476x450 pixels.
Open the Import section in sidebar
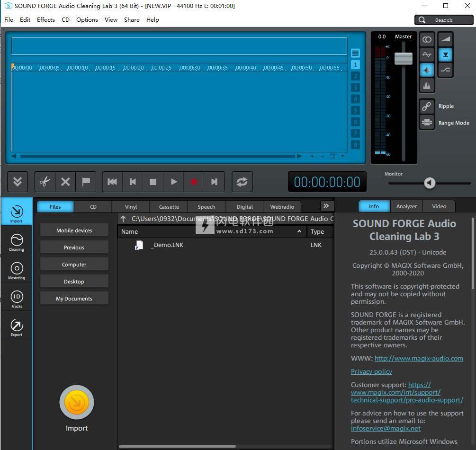pyautogui.click(x=17, y=212)
